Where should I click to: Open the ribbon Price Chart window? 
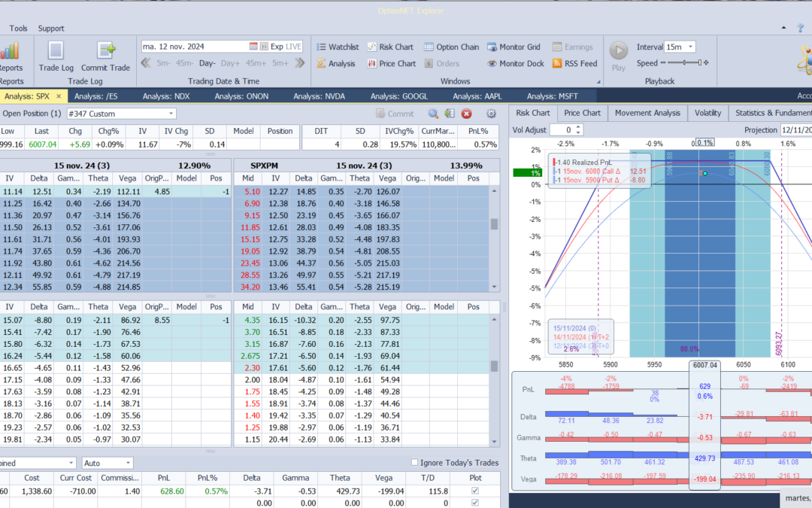392,63
